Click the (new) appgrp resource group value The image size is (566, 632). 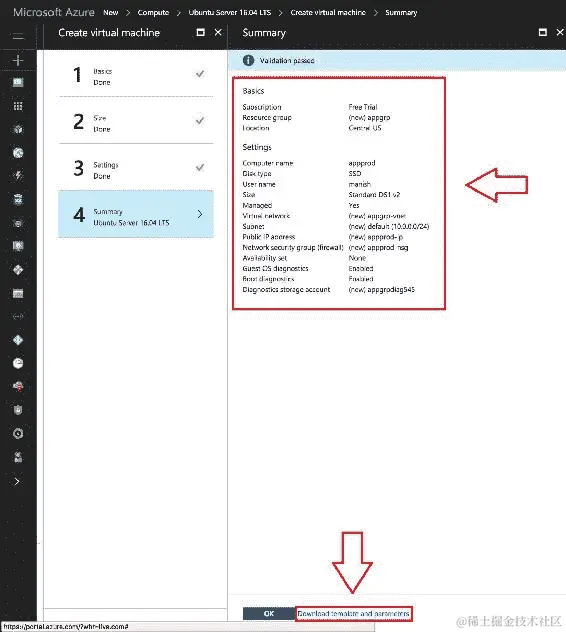click(x=369, y=117)
